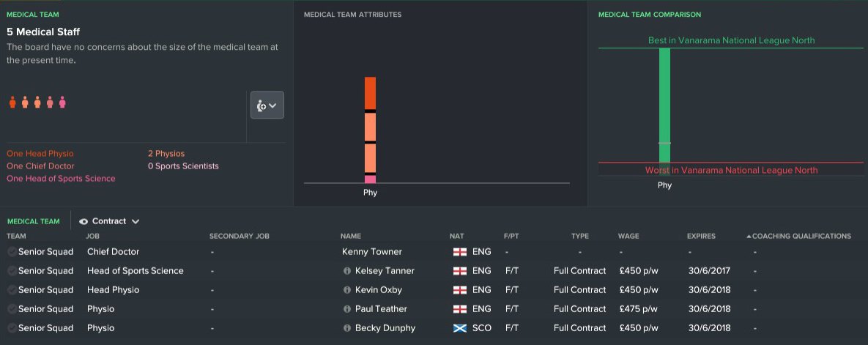Viewport: 868px width, 345px height.
Task: Click the Scotland flag in Becky Dunphy's row
Action: pyautogui.click(x=460, y=328)
